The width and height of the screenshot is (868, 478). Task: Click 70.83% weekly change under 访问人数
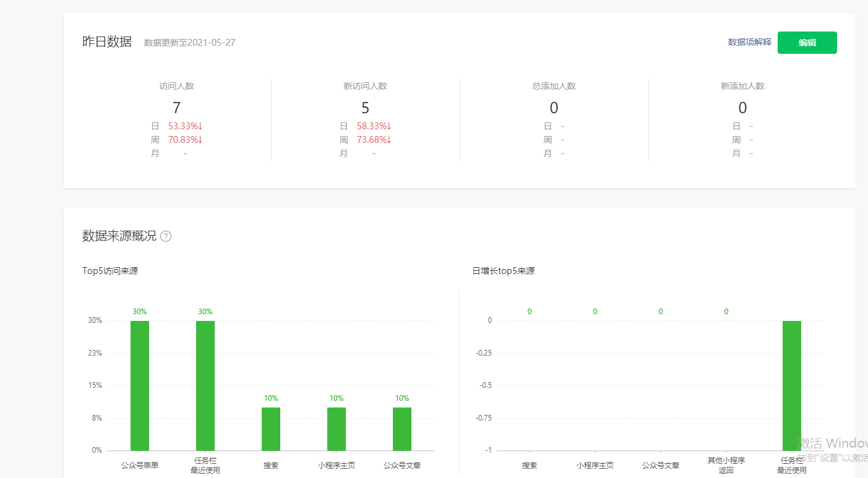coord(186,140)
